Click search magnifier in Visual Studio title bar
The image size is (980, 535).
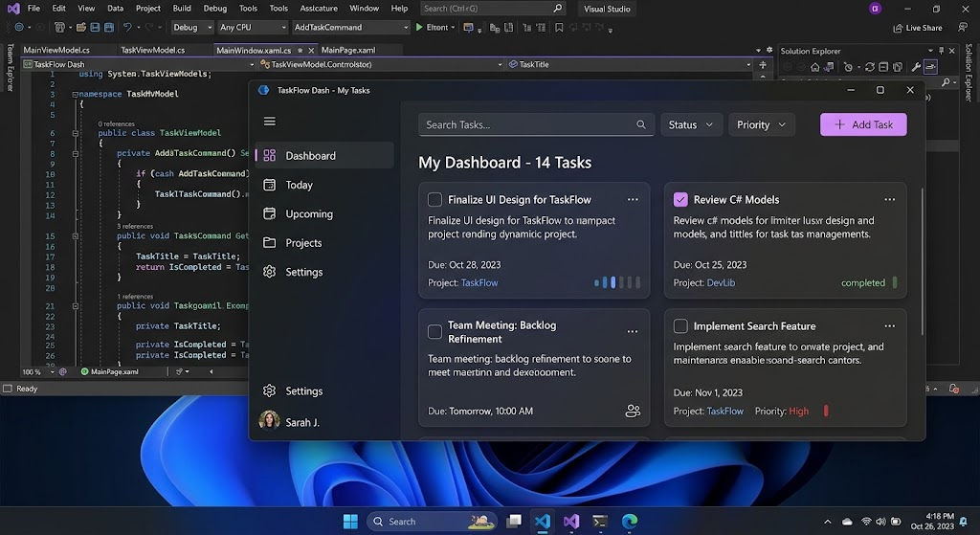click(x=558, y=9)
